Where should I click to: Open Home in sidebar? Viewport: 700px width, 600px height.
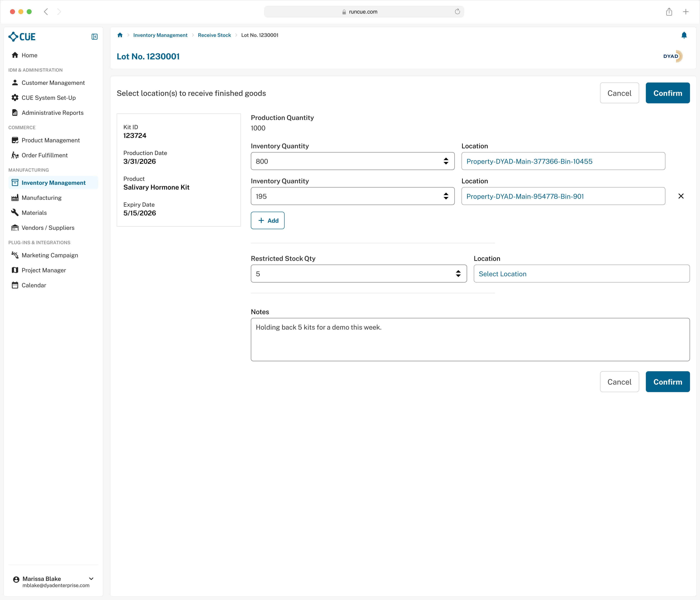[53, 55]
